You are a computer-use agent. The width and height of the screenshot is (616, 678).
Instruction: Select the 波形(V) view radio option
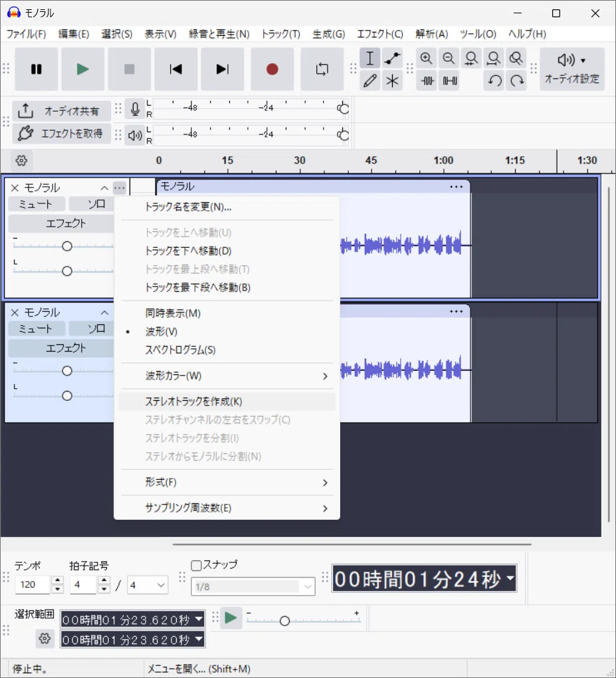coord(227,332)
